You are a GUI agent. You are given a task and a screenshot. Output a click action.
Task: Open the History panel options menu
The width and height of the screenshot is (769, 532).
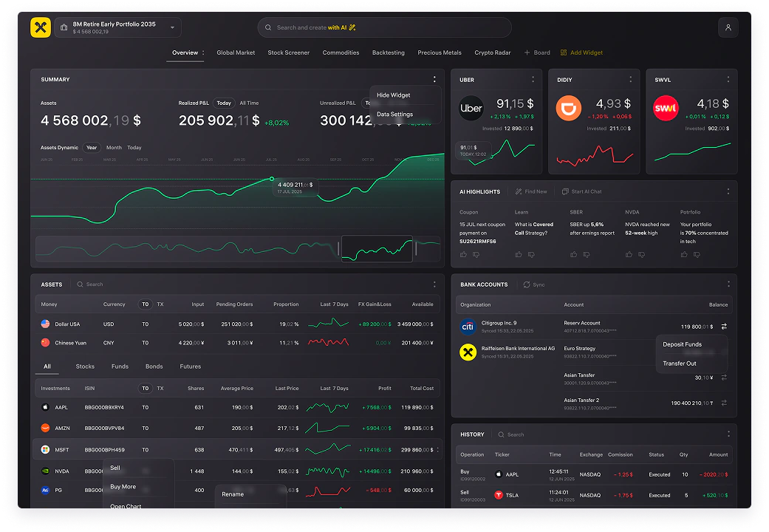click(x=728, y=434)
